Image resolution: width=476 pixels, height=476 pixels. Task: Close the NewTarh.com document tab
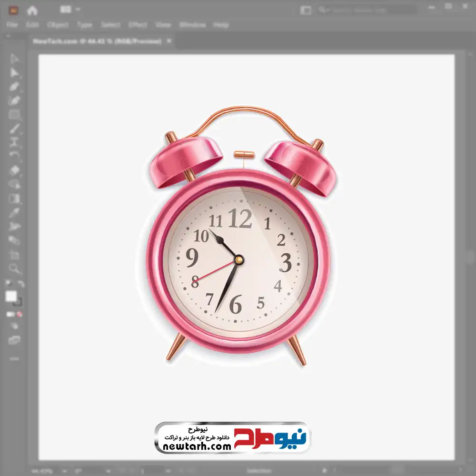(169, 41)
